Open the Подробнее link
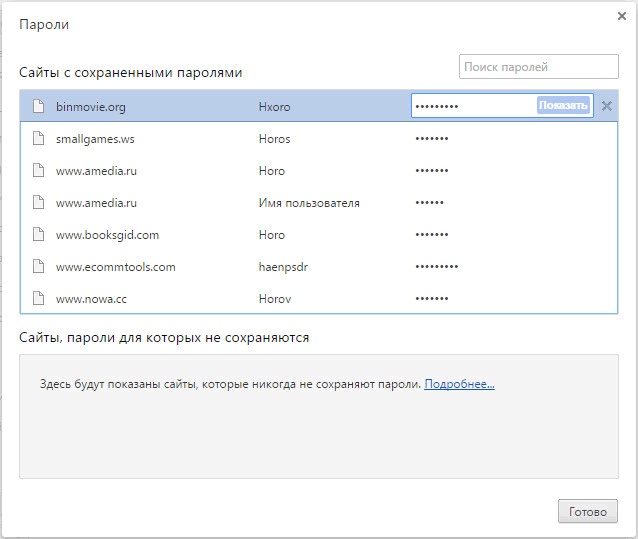The height and width of the screenshot is (539, 638). tap(459, 384)
